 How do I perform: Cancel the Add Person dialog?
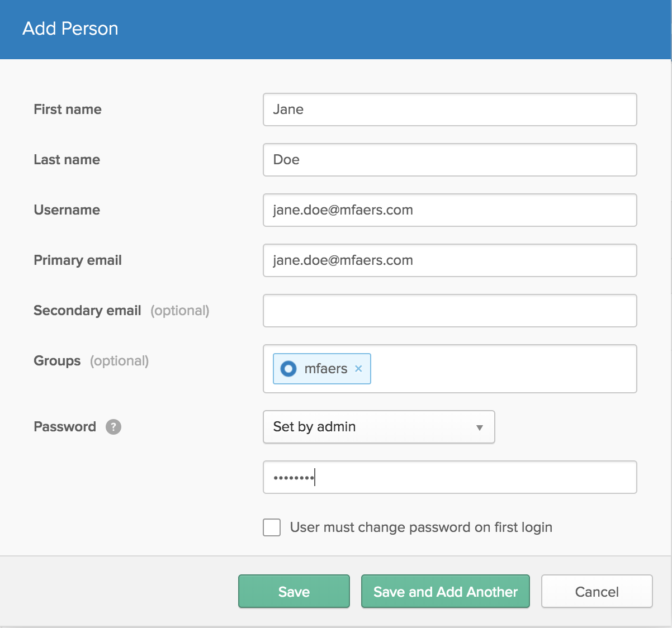pos(597,592)
